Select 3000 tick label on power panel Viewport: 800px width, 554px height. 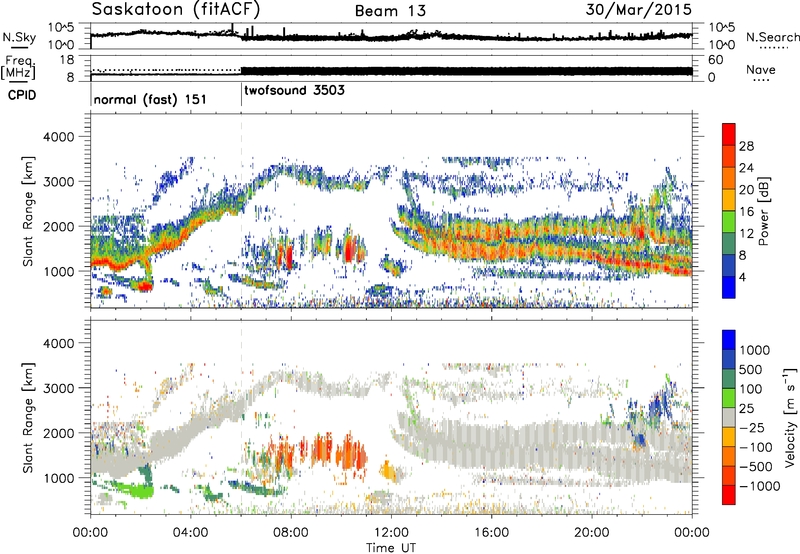point(58,182)
